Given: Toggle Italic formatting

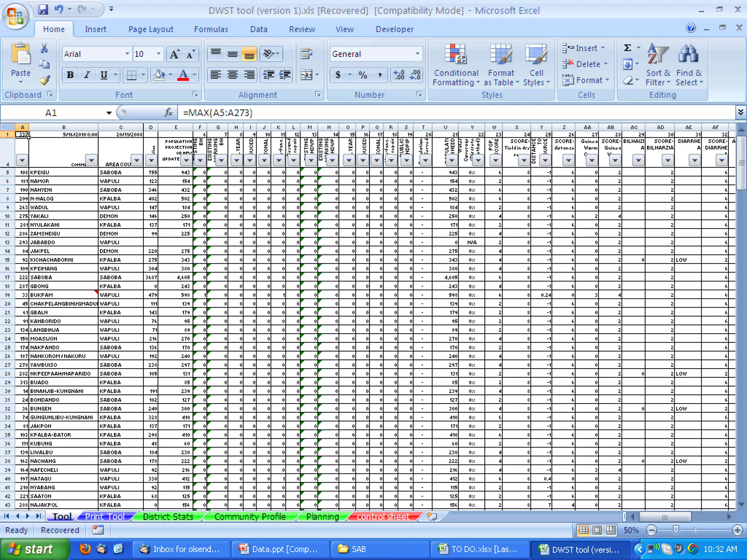Looking at the screenshot, I should (87, 75).
